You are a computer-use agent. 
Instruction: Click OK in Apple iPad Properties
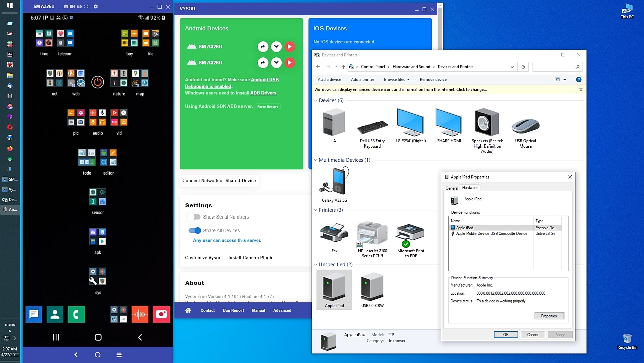506,335
